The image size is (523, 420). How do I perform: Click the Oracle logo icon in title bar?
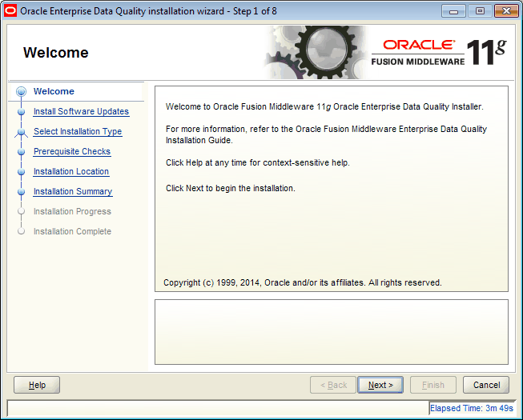point(10,10)
